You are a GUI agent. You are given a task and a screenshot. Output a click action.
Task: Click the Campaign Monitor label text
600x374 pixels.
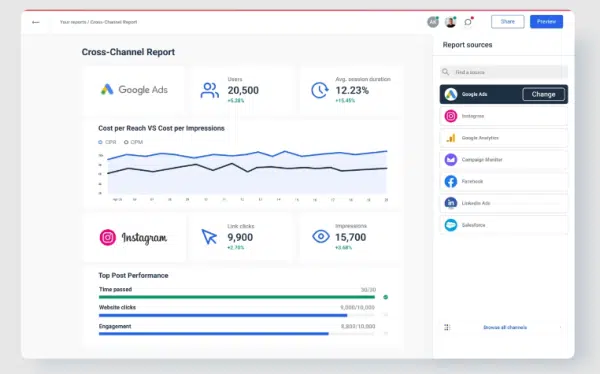[x=482, y=160]
